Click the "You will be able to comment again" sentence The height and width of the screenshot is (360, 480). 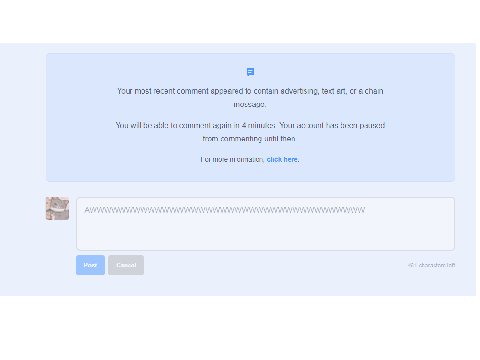coord(196,125)
